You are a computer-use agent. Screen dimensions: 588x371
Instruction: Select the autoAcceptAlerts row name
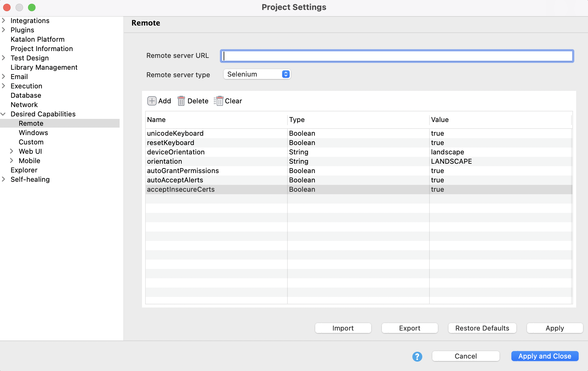pyautogui.click(x=175, y=180)
